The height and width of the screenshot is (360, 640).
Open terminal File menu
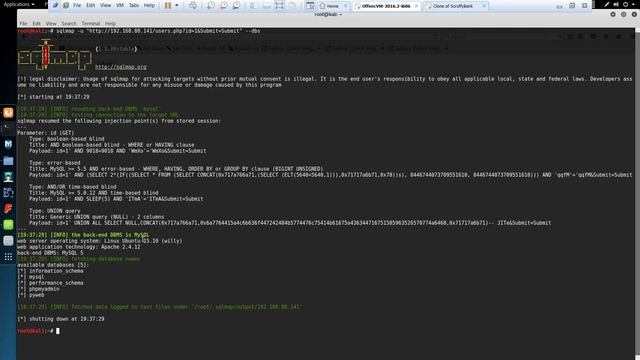pyautogui.click(x=23, y=24)
